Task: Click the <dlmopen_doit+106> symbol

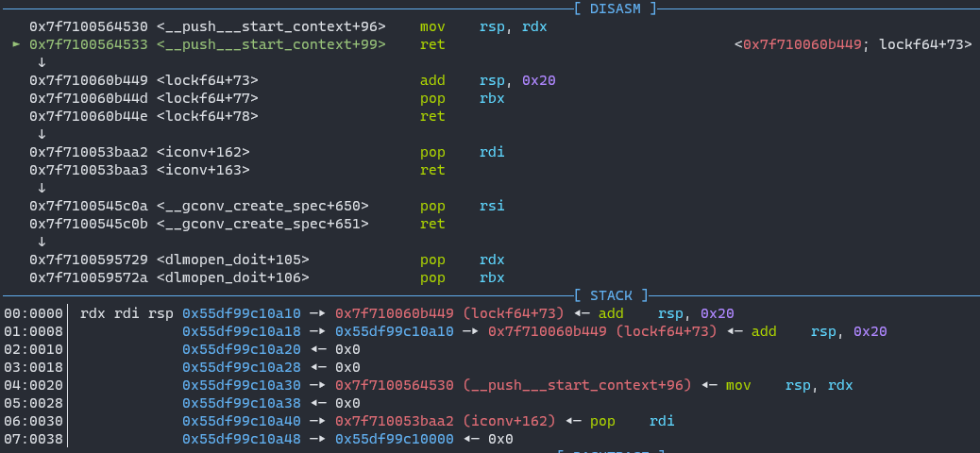Action: pyautogui.click(x=233, y=277)
